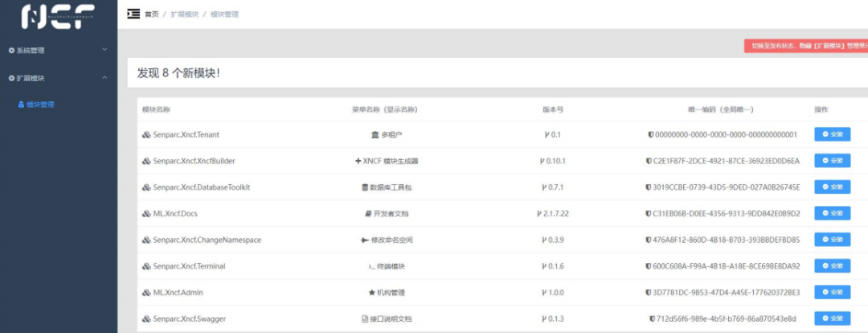Click the star icon next to 机构管理
Image resolution: width=868 pixels, height=333 pixels.
(372, 293)
